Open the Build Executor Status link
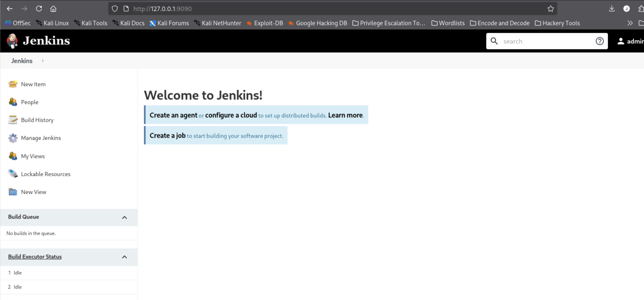This screenshot has height=300, width=644. 35,256
